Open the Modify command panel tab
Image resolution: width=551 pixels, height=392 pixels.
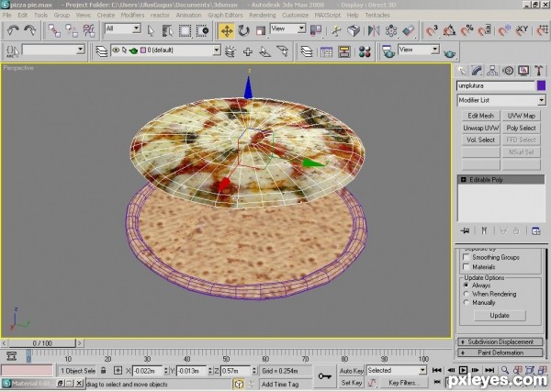point(477,71)
